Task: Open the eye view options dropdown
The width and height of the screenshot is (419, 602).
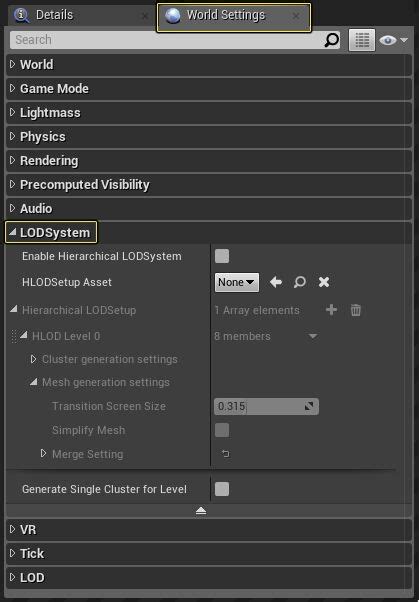Action: [x=394, y=40]
